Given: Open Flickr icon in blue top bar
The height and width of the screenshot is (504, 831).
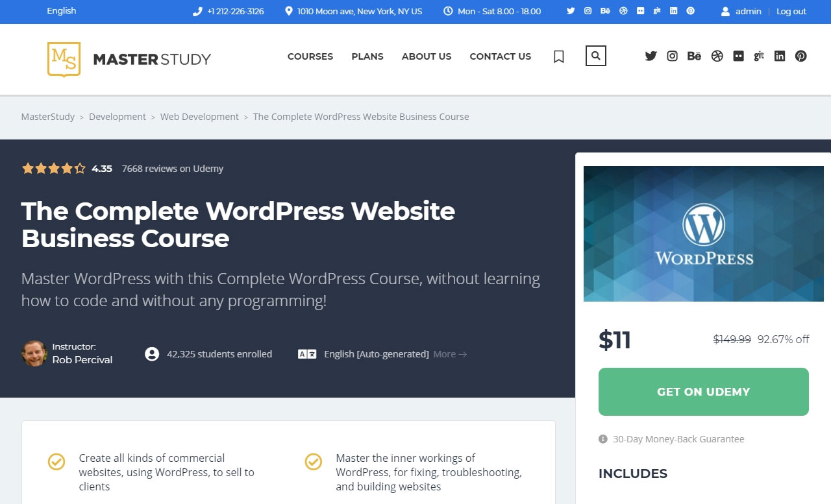Looking at the screenshot, I should coord(640,11).
